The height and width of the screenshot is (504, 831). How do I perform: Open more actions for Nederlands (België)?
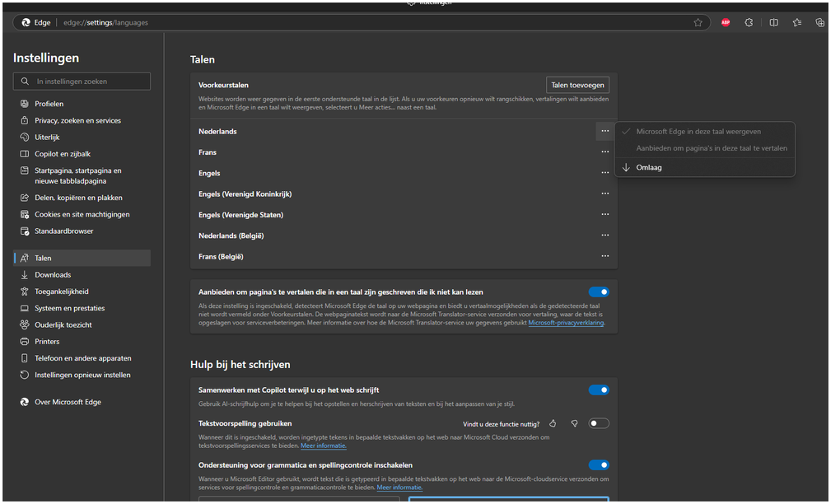click(605, 236)
